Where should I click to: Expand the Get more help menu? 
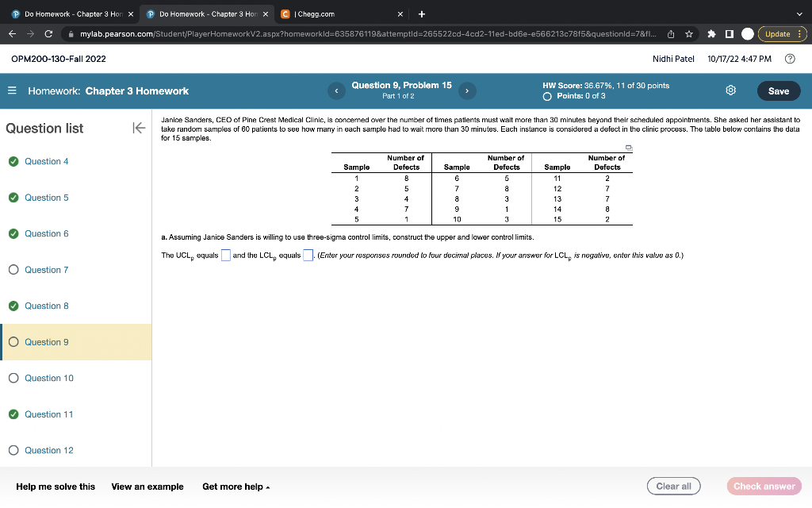(x=236, y=487)
